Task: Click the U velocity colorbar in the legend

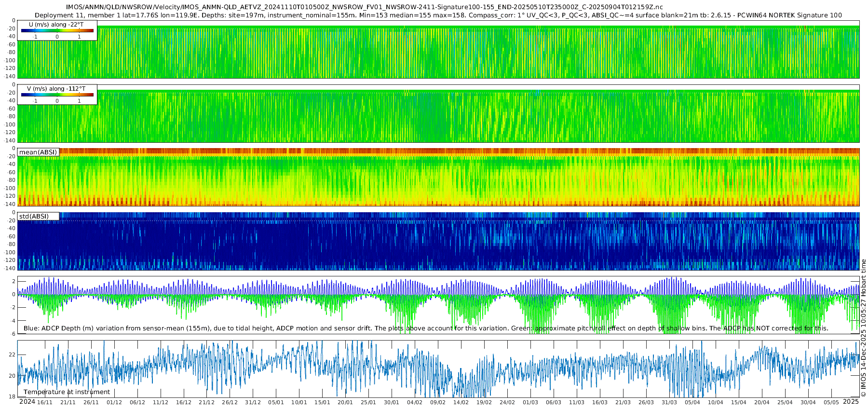Action: coord(57,30)
